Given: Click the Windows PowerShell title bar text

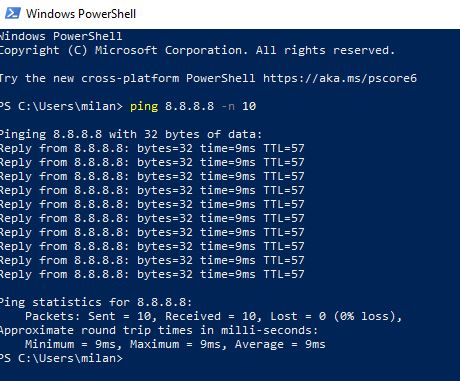Looking at the screenshot, I should coord(81,14).
